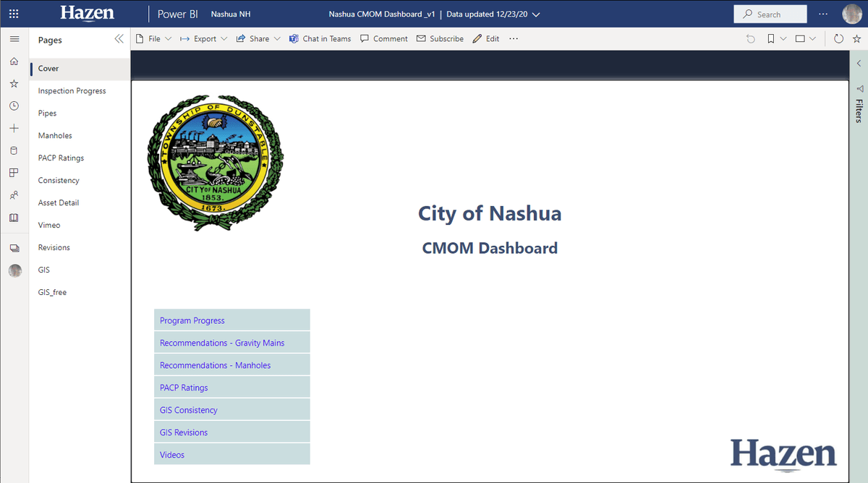The image size is (868, 483).
Task: Click the Power BI label
Action: (x=178, y=14)
